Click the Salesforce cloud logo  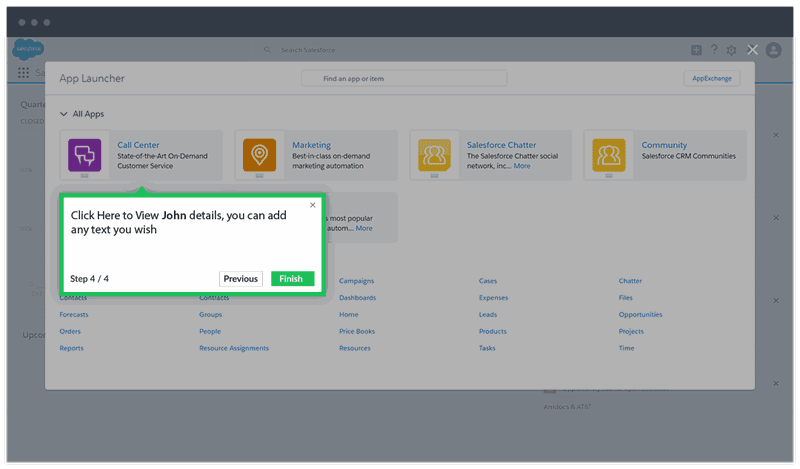click(28, 49)
